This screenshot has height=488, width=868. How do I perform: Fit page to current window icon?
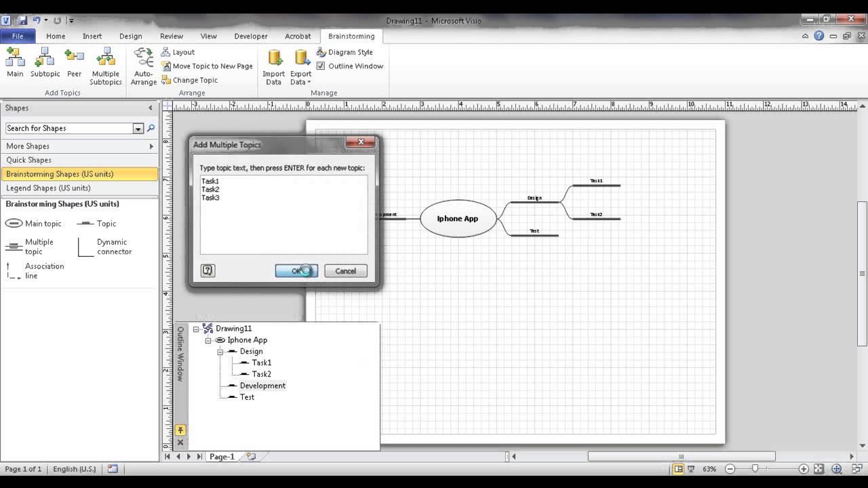click(x=819, y=469)
